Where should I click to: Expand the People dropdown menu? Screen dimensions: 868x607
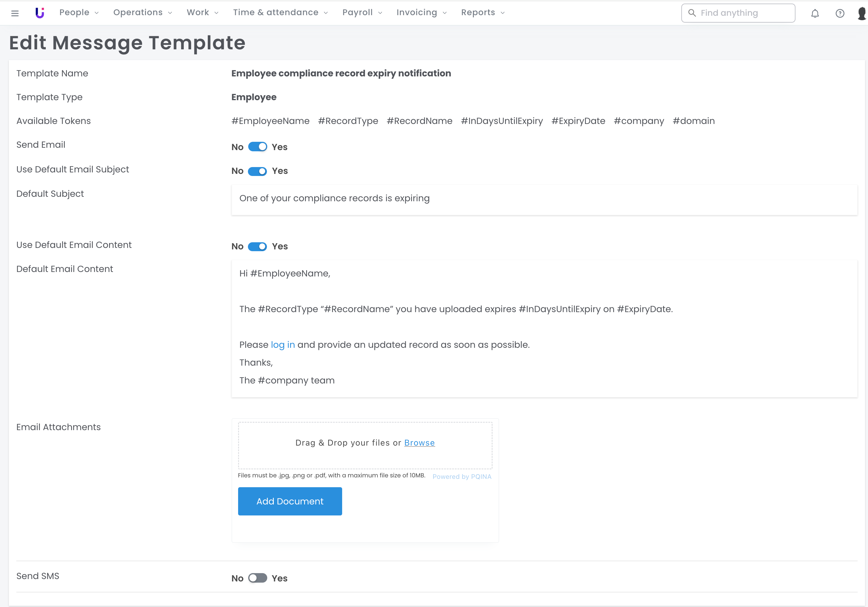[x=79, y=12]
